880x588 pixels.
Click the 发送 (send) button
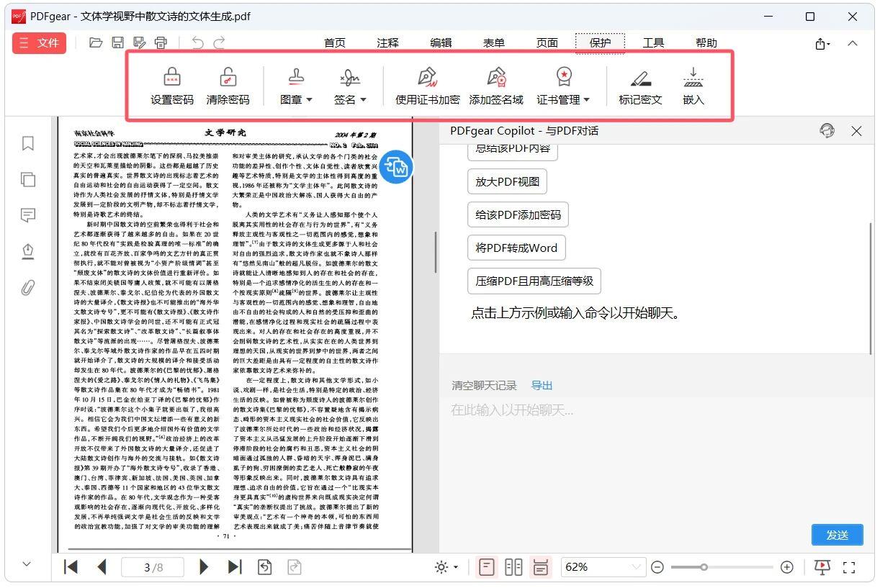pyautogui.click(x=837, y=535)
